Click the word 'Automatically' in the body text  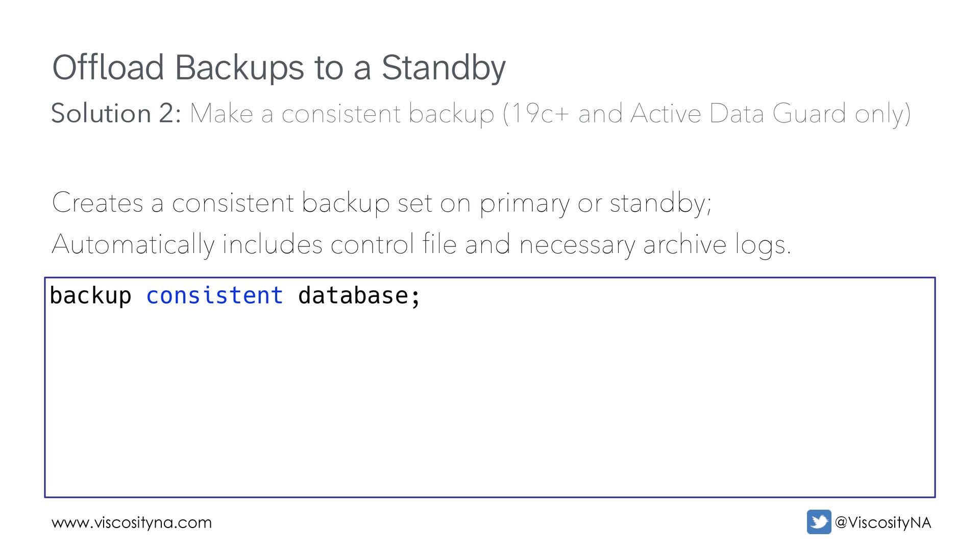coord(133,244)
